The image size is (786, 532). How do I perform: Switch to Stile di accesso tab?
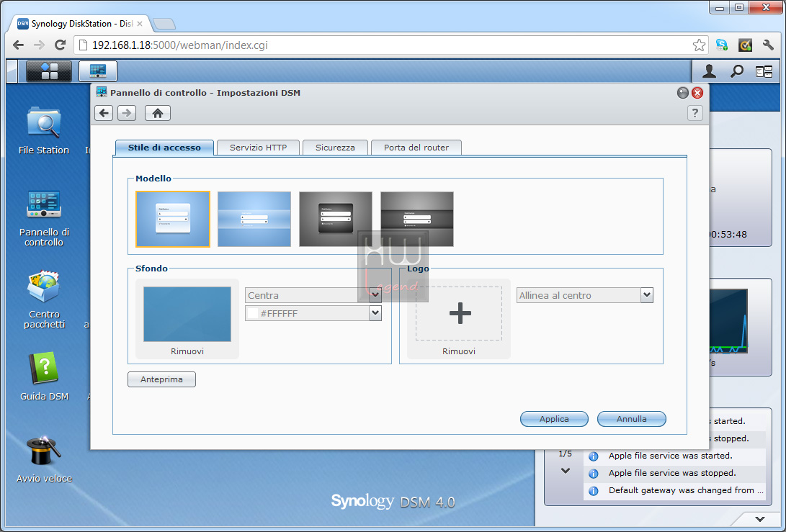click(x=164, y=148)
